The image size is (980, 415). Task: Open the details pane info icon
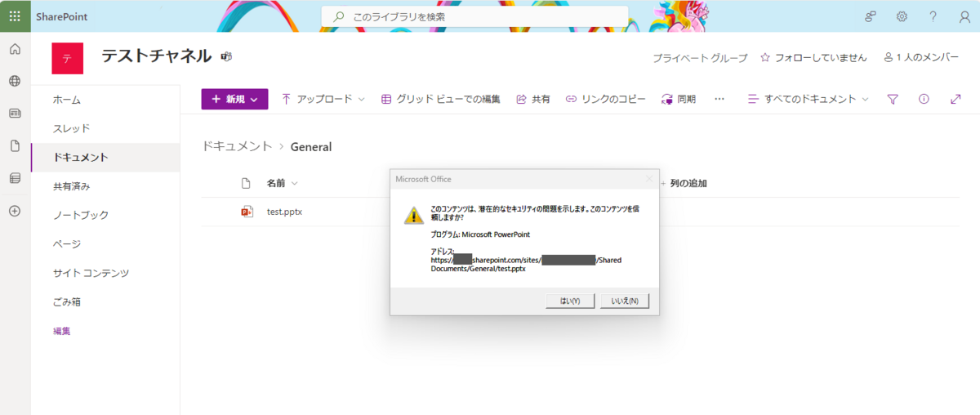[924, 99]
